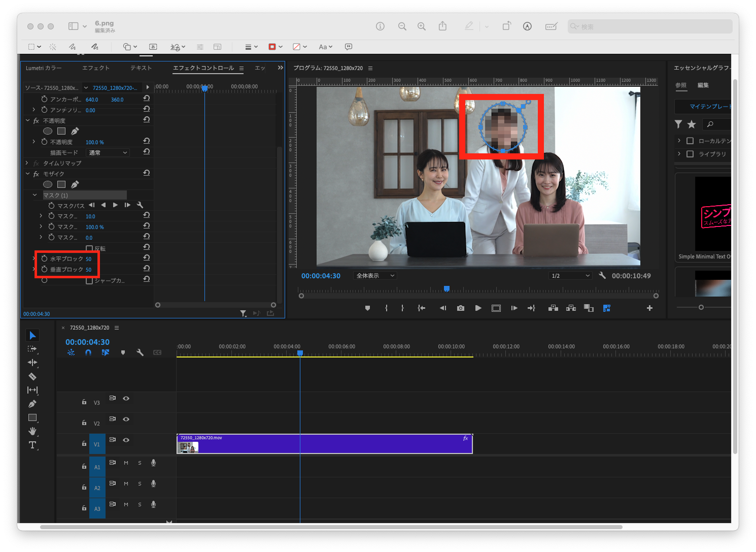Hide the V1 track with its eye toggle
Image resolution: width=756 pixels, height=552 pixels.
click(x=126, y=440)
